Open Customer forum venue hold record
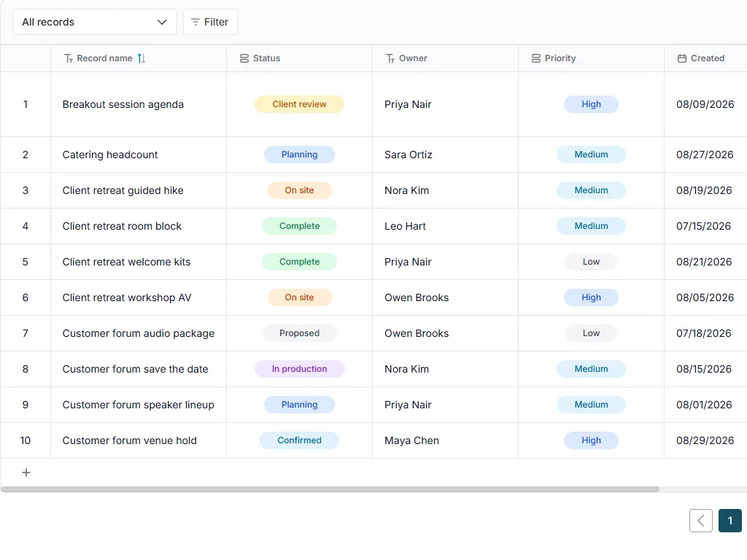 130,440
